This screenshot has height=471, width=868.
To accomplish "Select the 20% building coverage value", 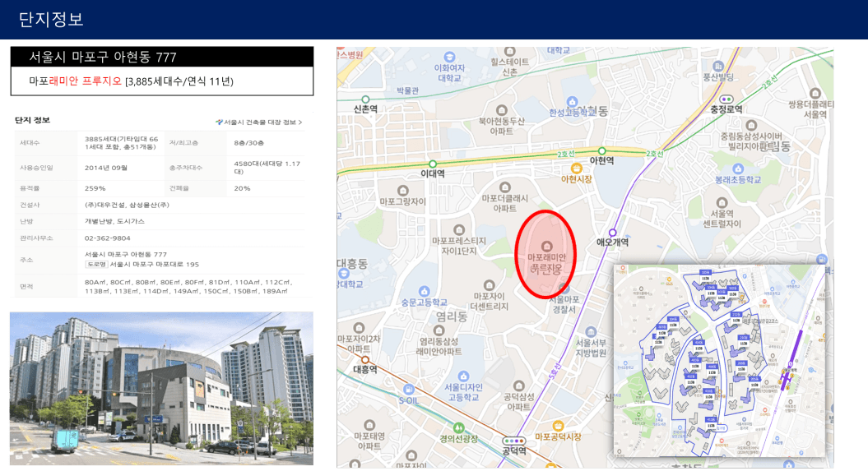I will 242,188.
